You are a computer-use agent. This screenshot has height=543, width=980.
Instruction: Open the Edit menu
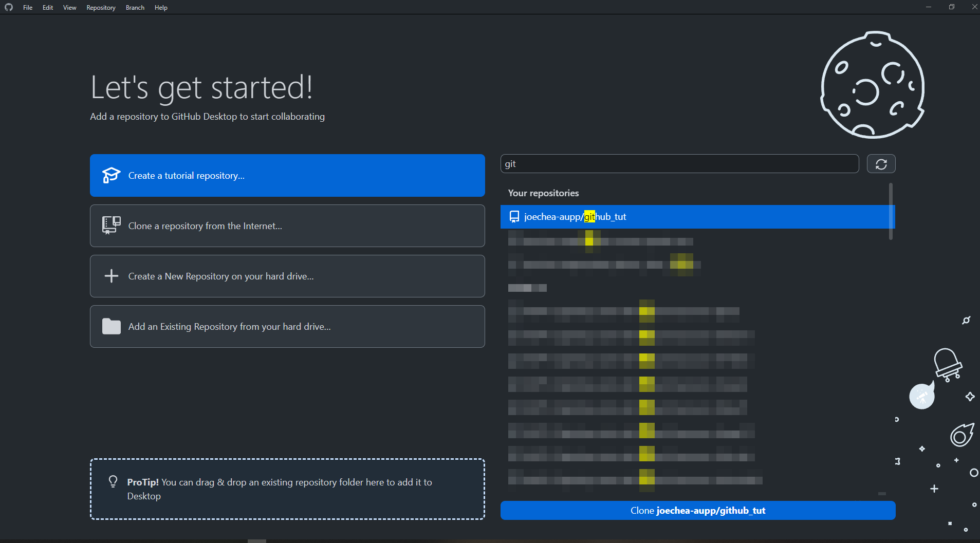pos(48,7)
